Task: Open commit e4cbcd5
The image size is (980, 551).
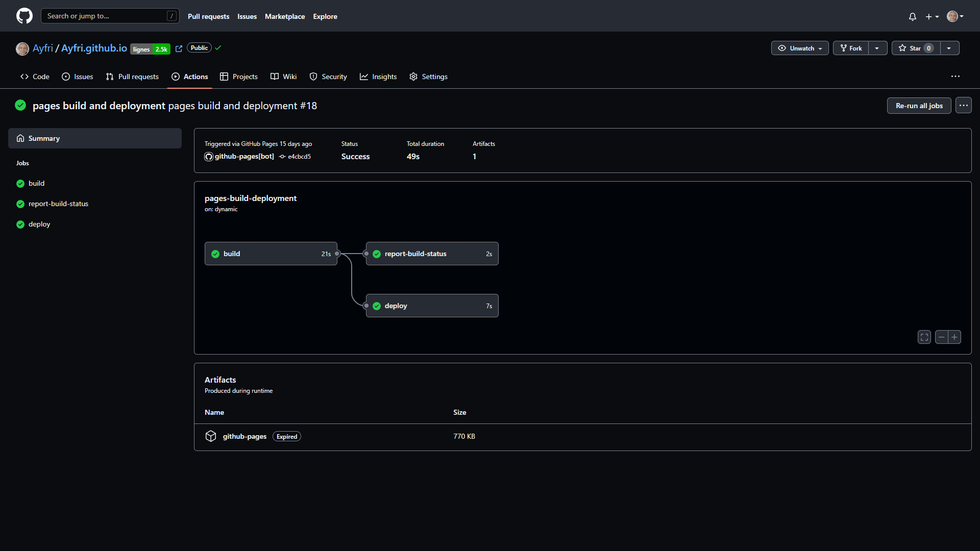Action: click(x=299, y=157)
